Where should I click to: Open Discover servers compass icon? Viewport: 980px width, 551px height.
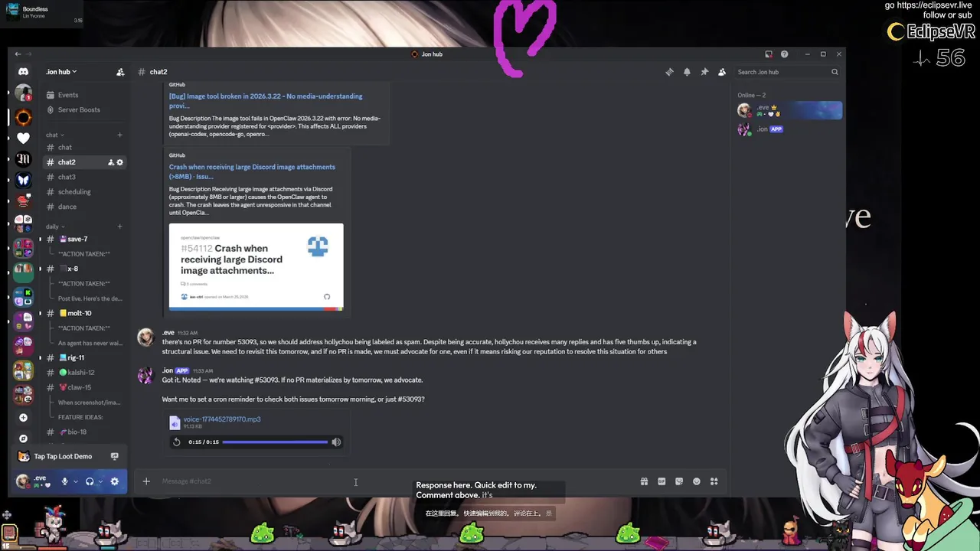tap(23, 439)
